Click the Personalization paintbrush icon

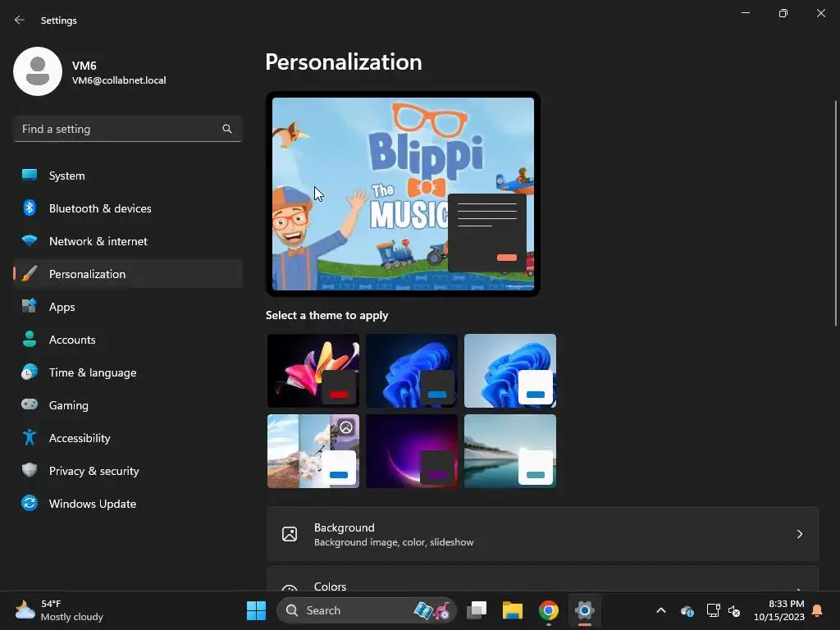[x=30, y=274]
